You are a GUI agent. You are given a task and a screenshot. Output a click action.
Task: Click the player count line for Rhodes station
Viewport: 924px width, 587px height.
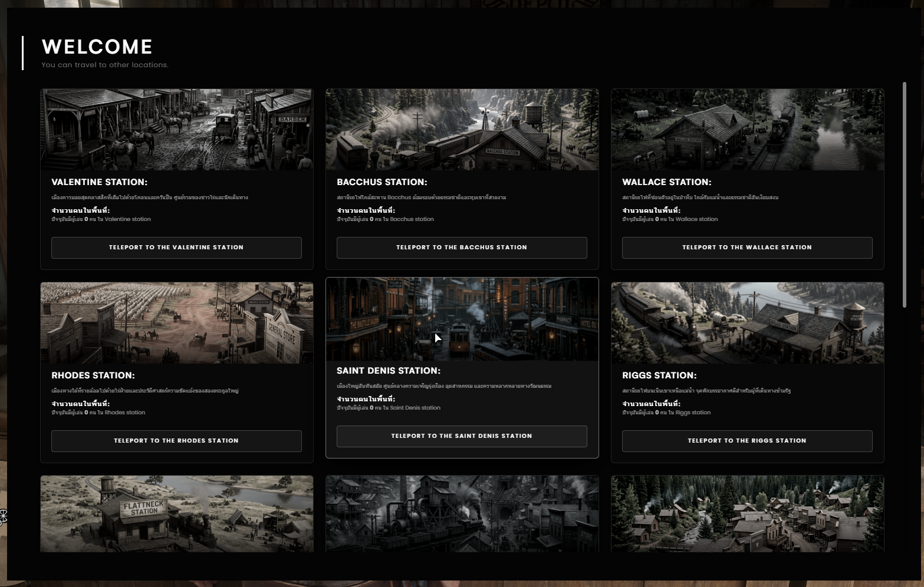[x=98, y=413]
